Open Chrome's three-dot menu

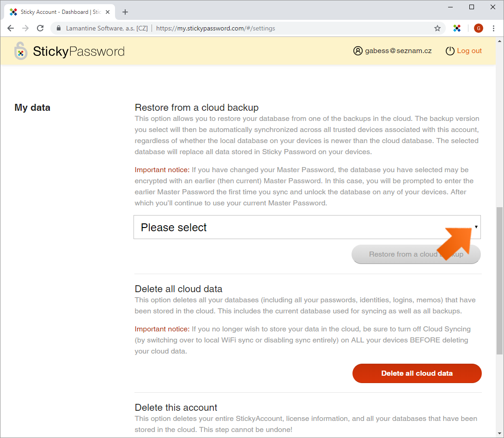pos(493,28)
